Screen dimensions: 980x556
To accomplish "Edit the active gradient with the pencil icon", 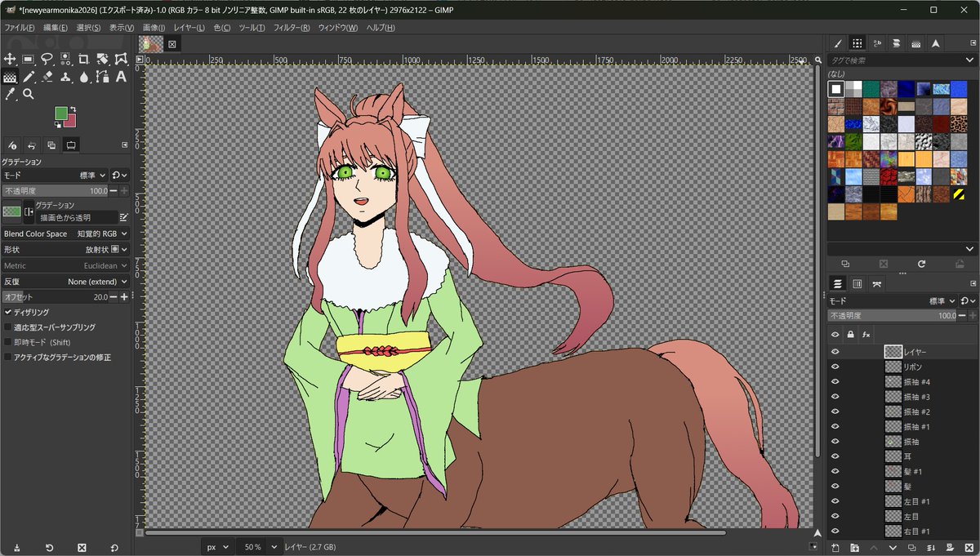I will [x=123, y=217].
